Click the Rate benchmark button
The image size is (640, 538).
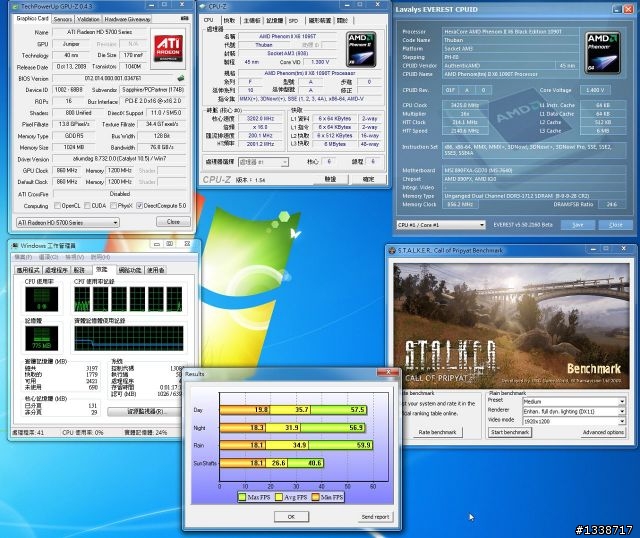(x=437, y=432)
